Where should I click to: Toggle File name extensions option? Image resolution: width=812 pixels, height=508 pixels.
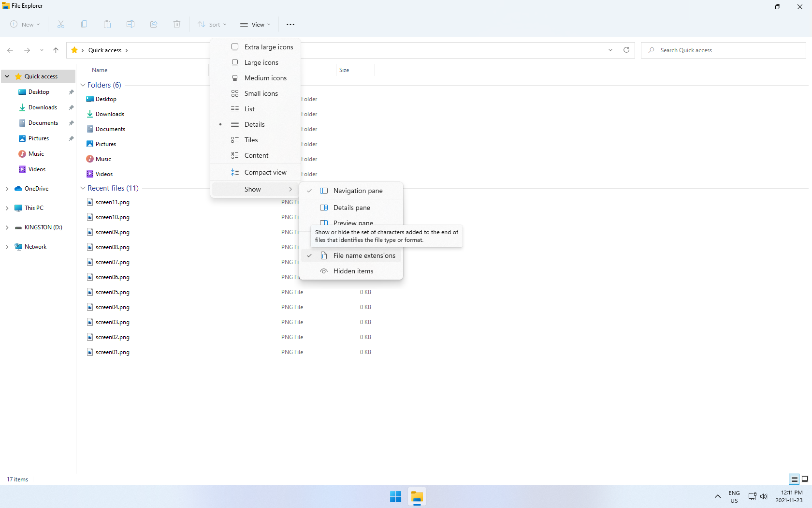[364, 255]
